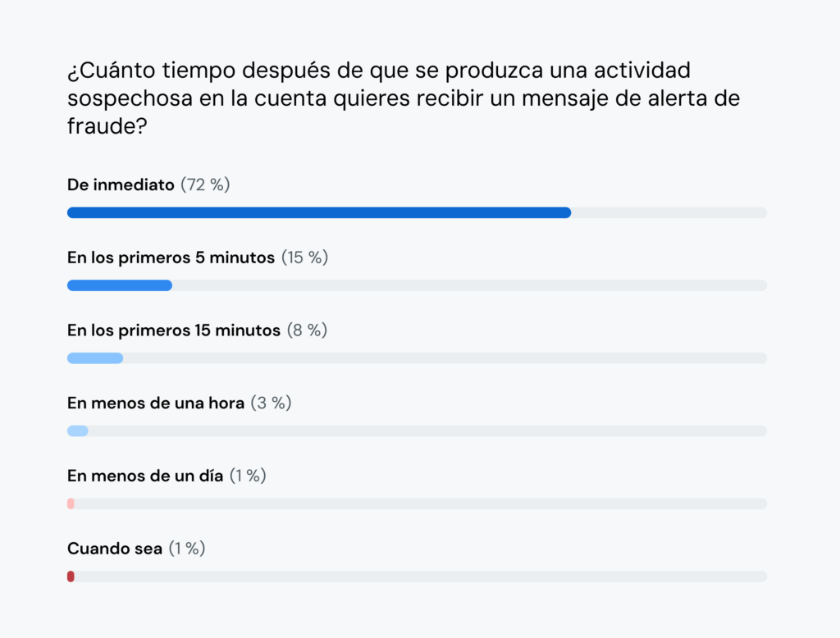Viewport: 840px width, 638px height.
Task: Select the "De inmediato" option label
Action: 121,185
